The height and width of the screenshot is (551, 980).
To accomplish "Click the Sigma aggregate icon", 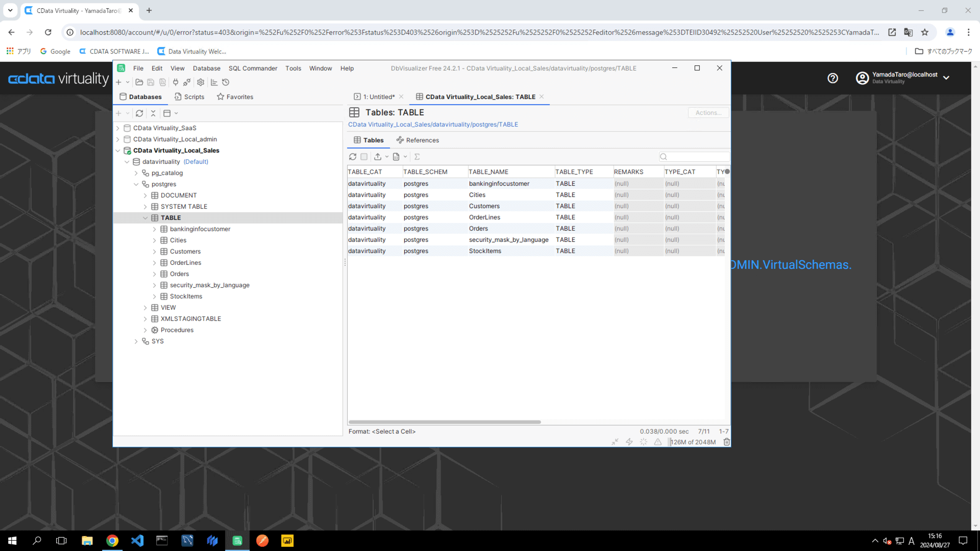I will coord(417,157).
